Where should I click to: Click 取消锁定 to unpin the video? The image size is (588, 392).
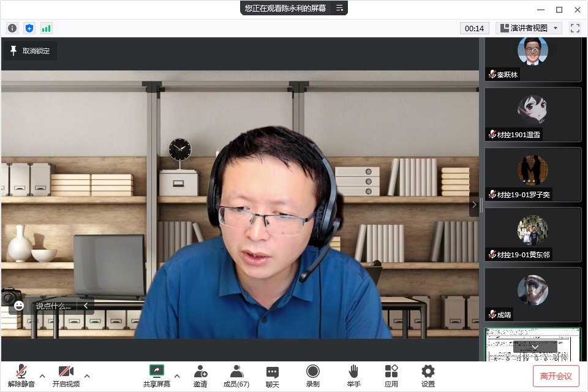point(30,51)
